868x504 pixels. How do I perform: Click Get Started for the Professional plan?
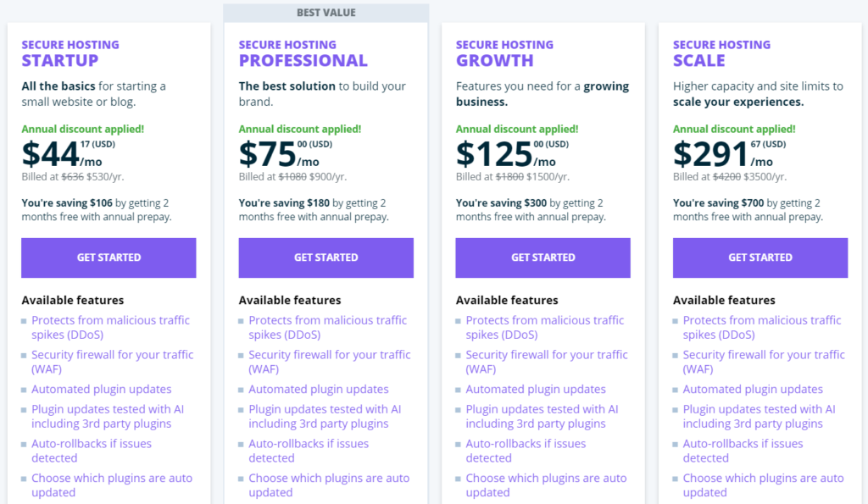(326, 258)
